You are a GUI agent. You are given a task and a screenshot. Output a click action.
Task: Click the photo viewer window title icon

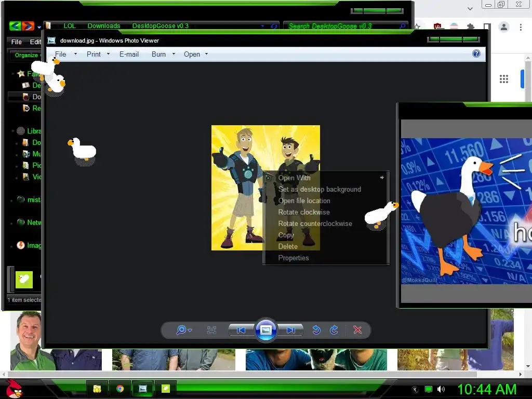[51, 41]
